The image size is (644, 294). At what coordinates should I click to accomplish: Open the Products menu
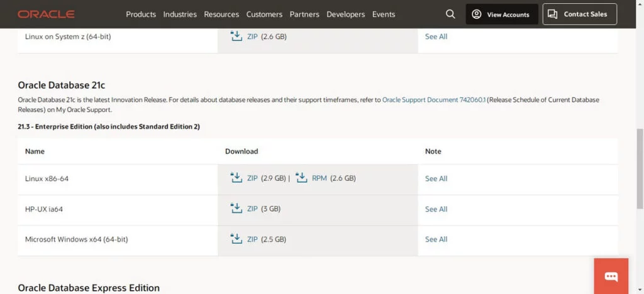[141, 14]
